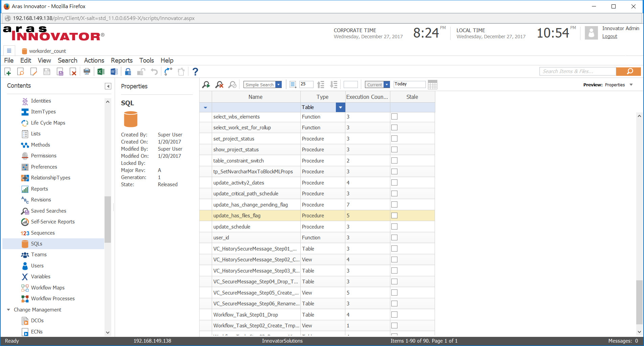Screen dimensions: 644x346
Task: Select the workorder_count tab
Action: [x=44, y=51]
